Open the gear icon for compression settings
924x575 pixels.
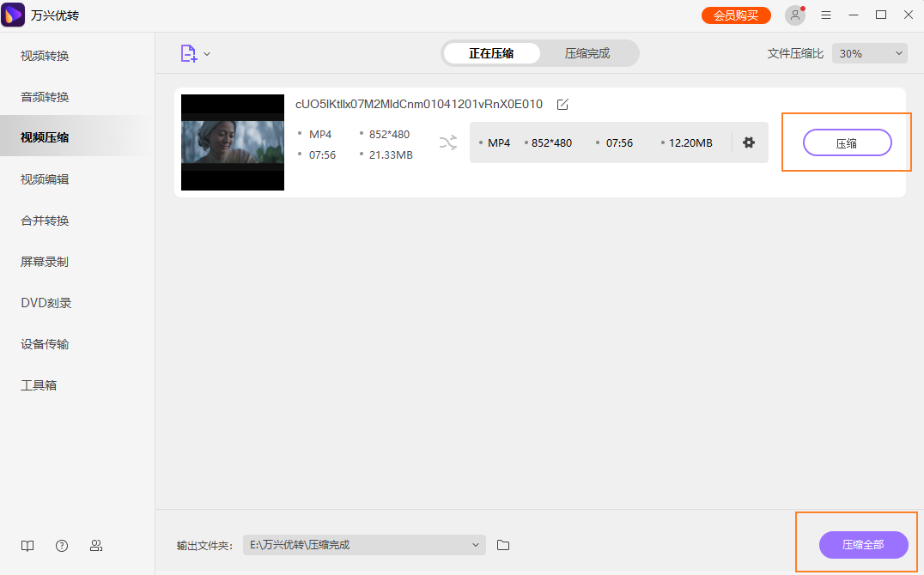(x=749, y=142)
